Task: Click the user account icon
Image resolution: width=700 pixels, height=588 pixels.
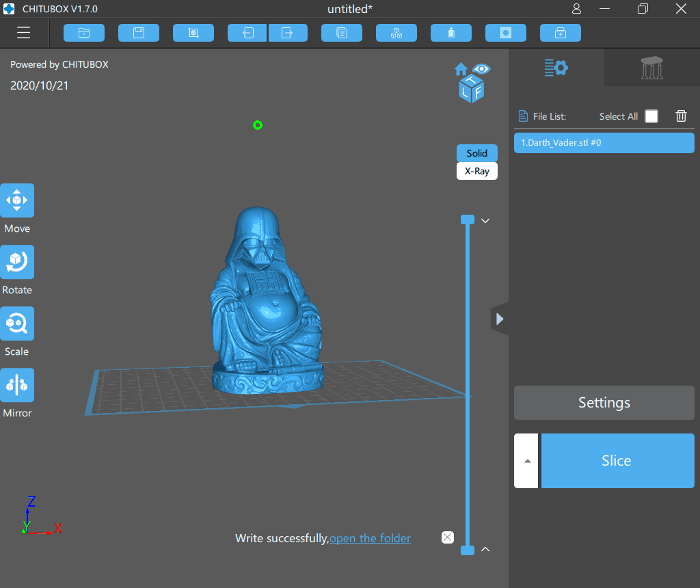Action: click(x=576, y=8)
